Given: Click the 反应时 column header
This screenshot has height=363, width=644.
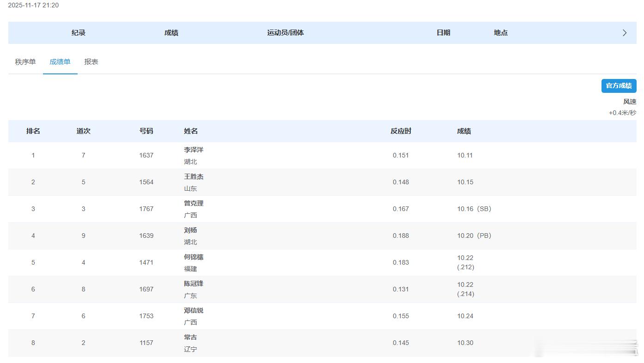Looking at the screenshot, I should coord(401,131).
